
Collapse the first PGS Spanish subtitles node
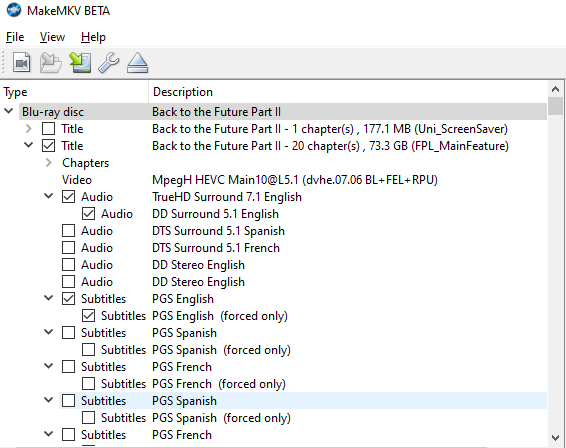[48, 332]
